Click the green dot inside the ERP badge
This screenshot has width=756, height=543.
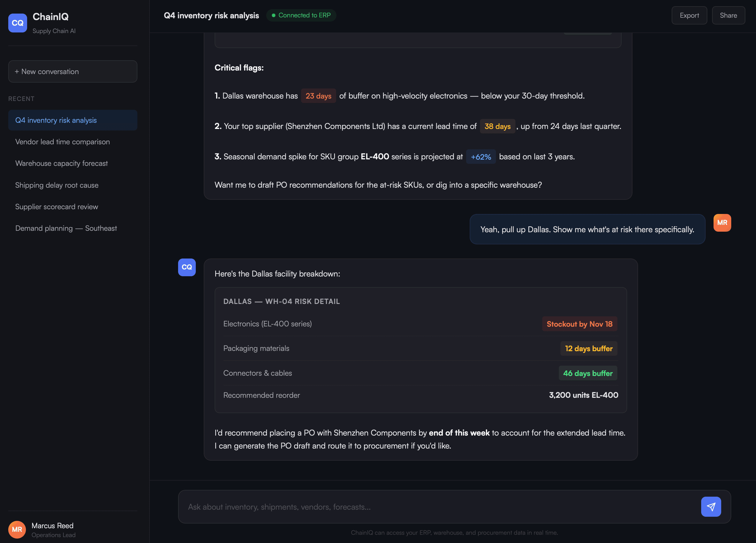[273, 15]
